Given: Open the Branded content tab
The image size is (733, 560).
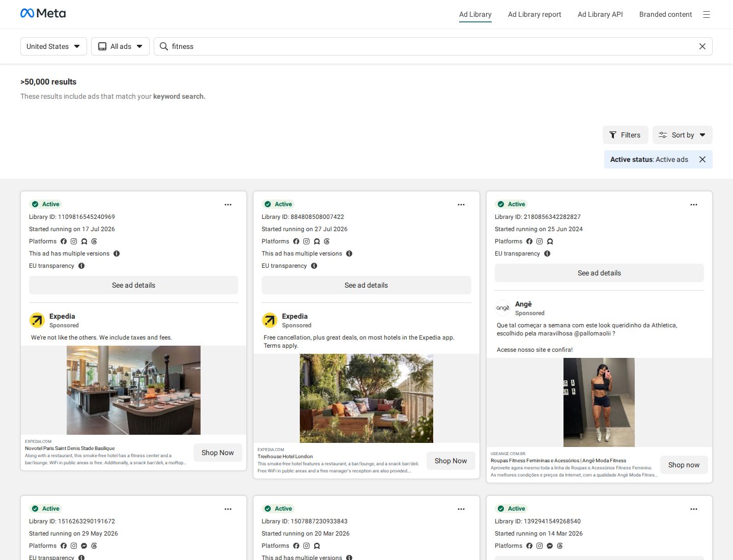Looking at the screenshot, I should pyautogui.click(x=666, y=14).
